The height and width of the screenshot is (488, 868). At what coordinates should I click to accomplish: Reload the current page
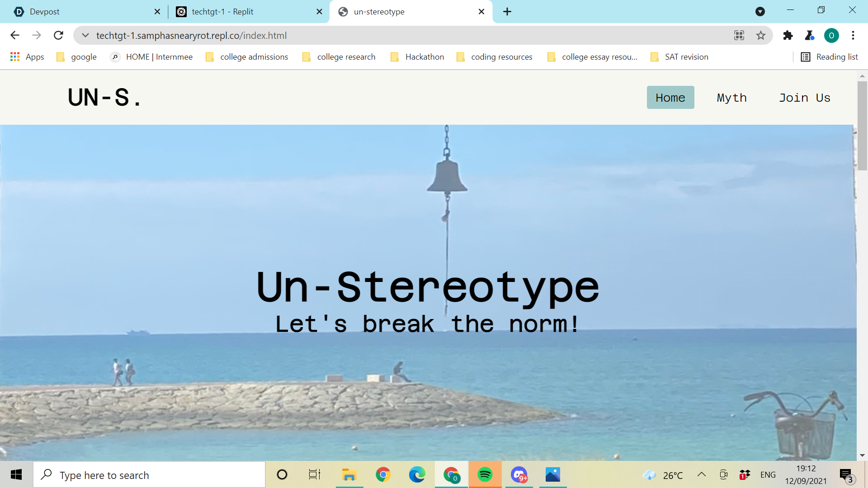(x=58, y=35)
